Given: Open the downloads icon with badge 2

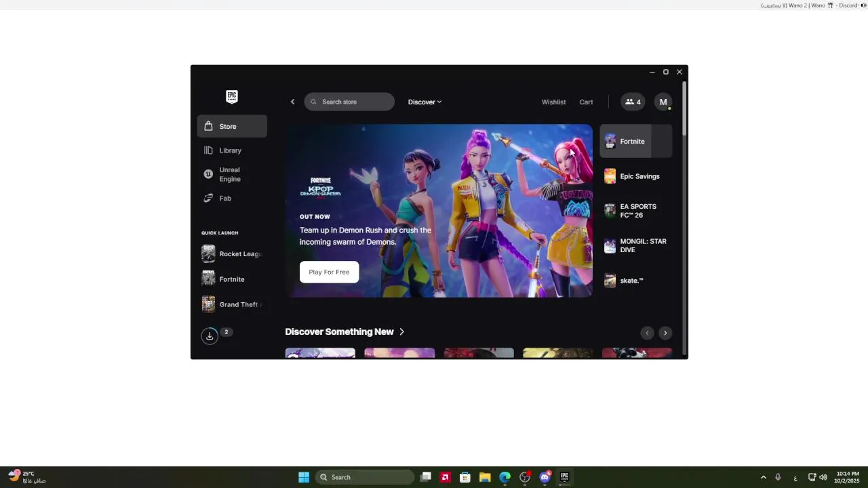Looking at the screenshot, I should pyautogui.click(x=210, y=335).
